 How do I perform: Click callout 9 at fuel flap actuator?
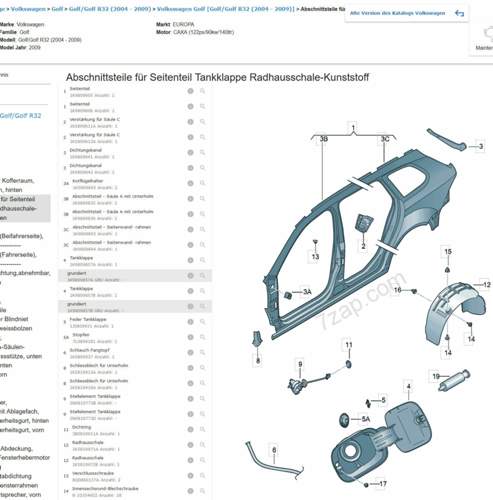pyautogui.click(x=300, y=364)
